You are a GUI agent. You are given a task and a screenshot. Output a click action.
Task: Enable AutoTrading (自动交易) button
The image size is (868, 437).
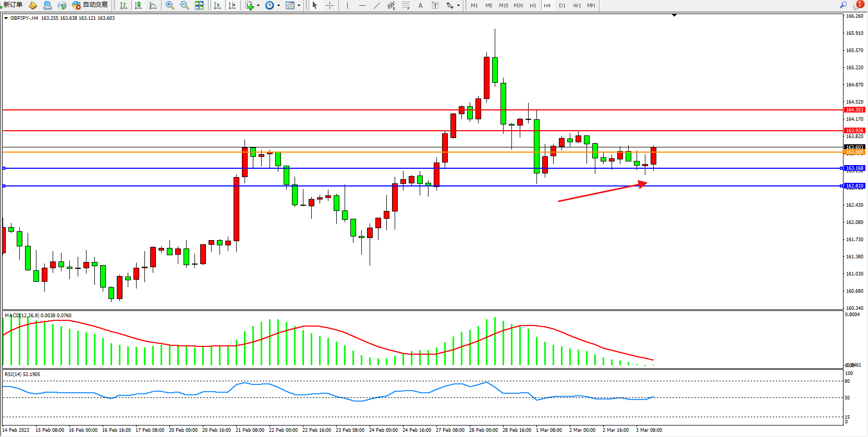coord(90,5)
